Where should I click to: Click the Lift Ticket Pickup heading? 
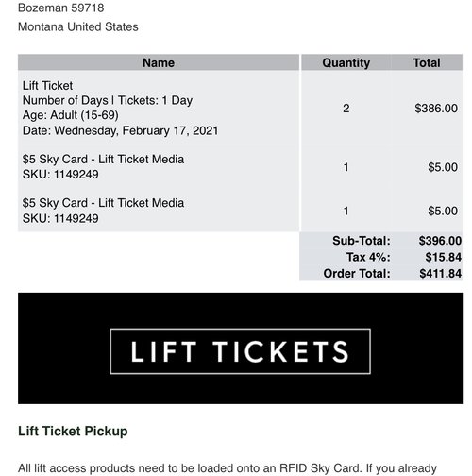(73, 431)
